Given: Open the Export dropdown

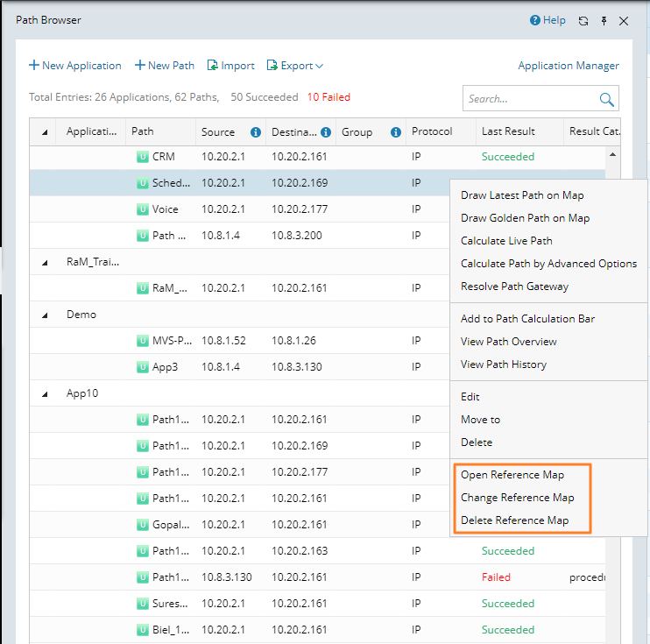Looking at the screenshot, I should [295, 66].
